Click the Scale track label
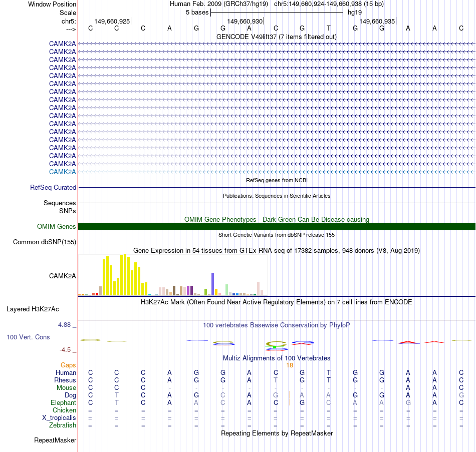Image resolution: width=476 pixels, height=452 pixels. pyautogui.click(x=68, y=13)
